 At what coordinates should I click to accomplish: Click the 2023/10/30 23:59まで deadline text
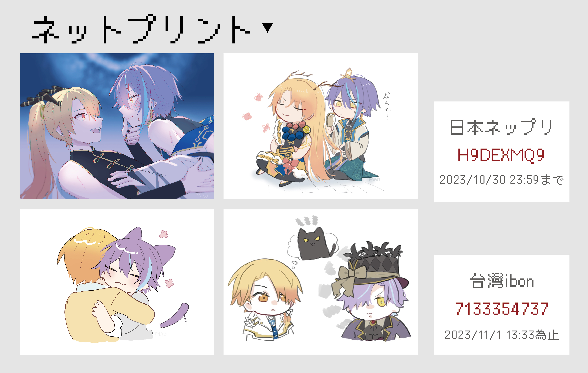[x=502, y=180]
